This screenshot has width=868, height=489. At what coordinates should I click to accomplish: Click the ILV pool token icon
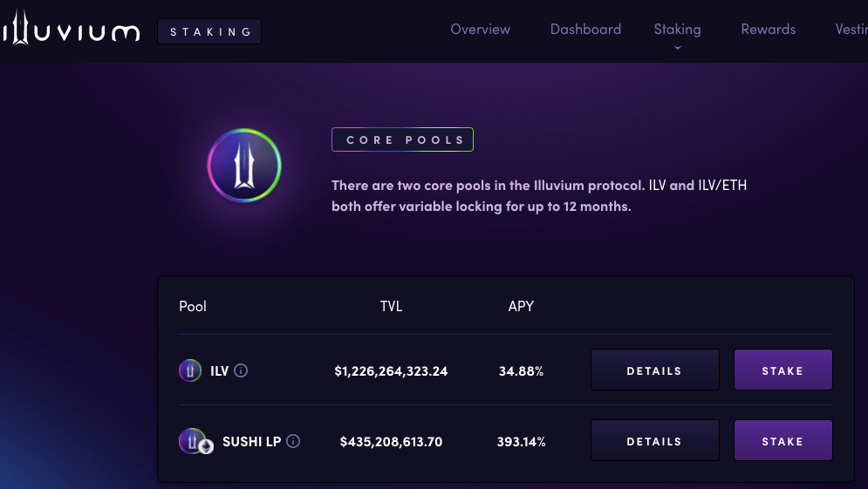click(190, 370)
